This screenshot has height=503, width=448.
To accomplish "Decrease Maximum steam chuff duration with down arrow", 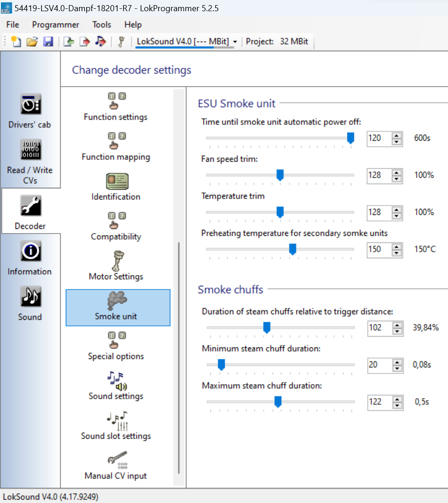I will point(397,405).
